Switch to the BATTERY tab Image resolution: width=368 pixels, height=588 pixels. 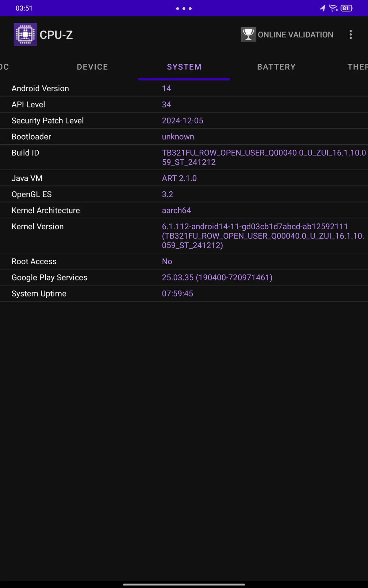[276, 67]
